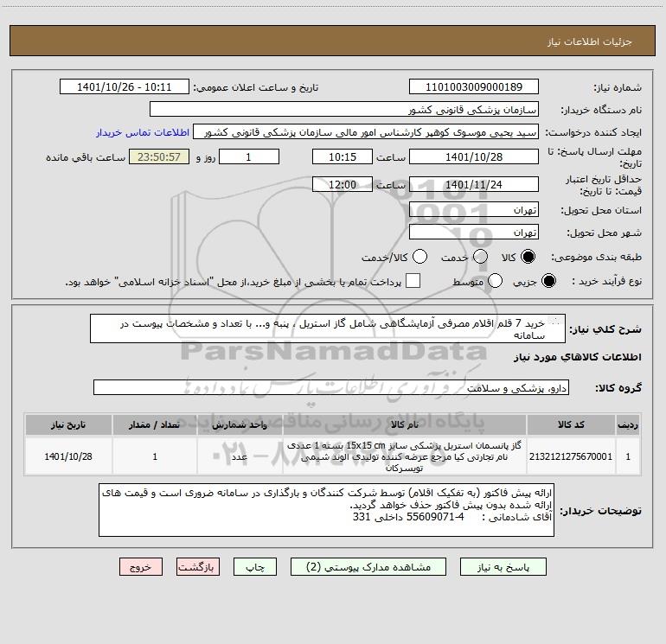
Task: Click the response deadline date 1401/10/28 field
Action: [x=474, y=156]
